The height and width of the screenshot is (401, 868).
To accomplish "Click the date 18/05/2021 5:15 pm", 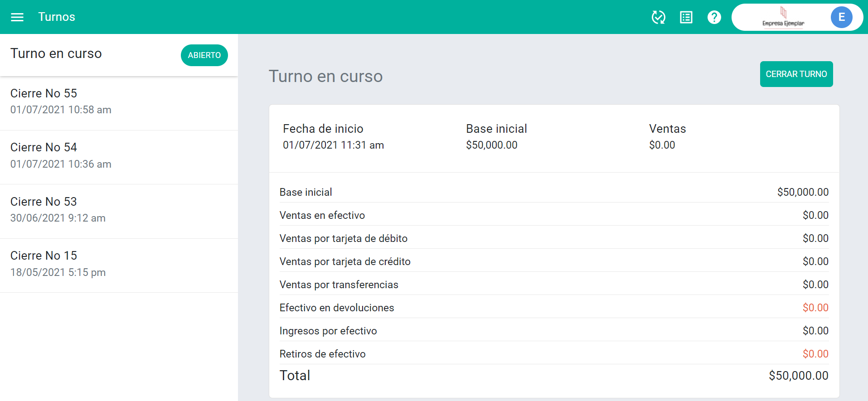I will (58, 272).
